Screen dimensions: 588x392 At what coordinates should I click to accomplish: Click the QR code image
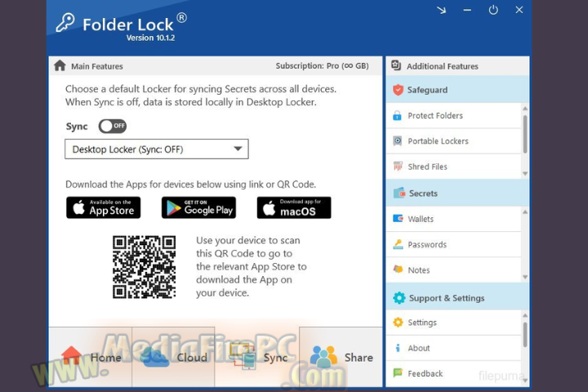tap(145, 267)
